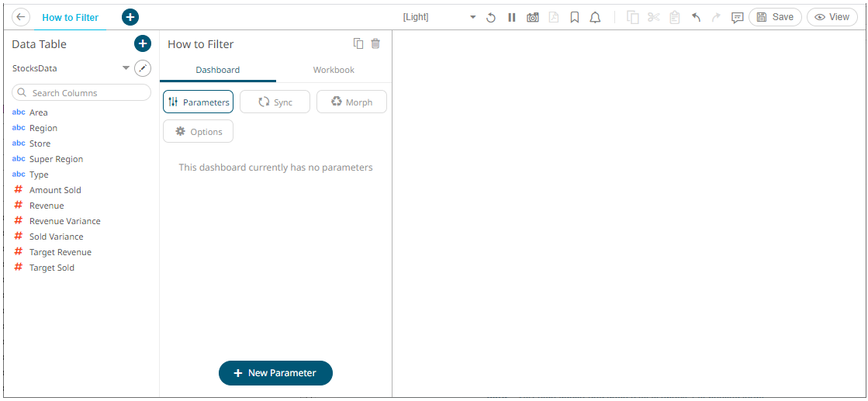Select the Amount Sold column
868x401 pixels.
coord(55,190)
